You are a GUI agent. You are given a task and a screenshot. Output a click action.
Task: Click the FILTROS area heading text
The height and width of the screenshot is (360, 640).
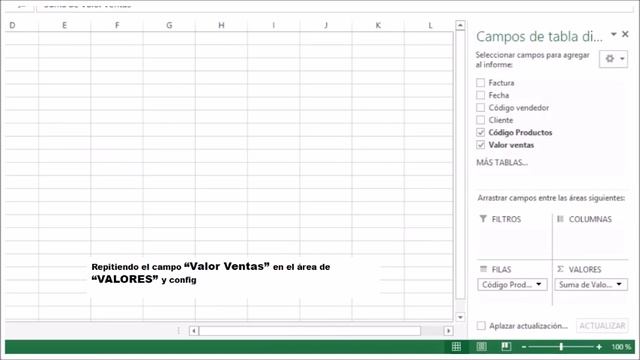click(x=506, y=219)
